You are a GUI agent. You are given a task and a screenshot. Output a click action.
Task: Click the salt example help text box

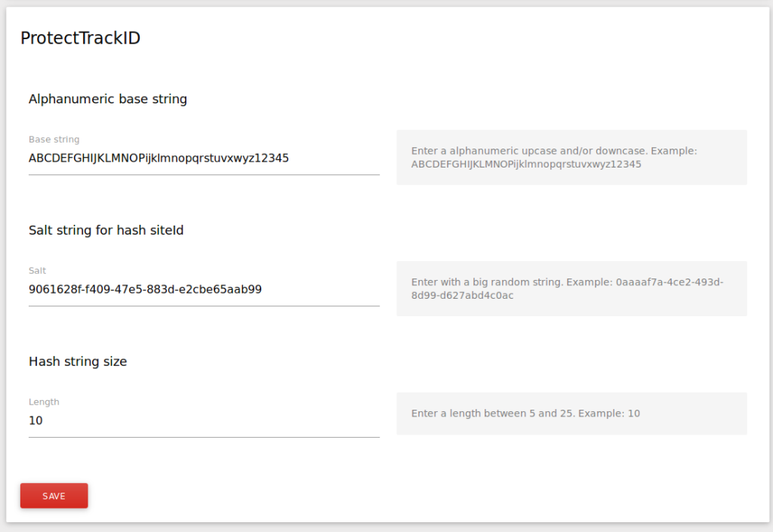tap(571, 288)
